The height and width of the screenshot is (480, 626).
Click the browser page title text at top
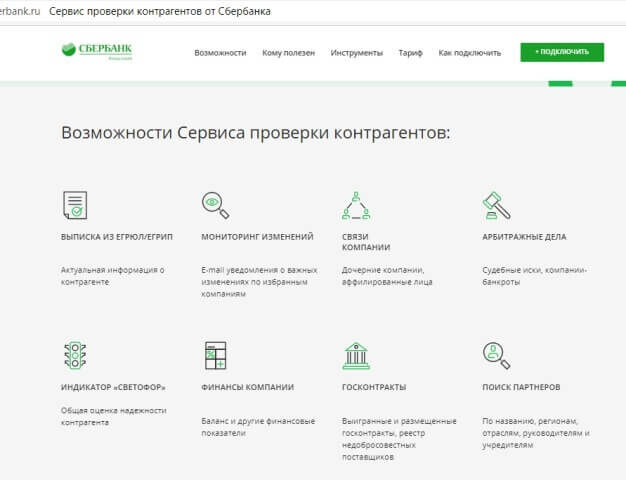[x=160, y=11]
